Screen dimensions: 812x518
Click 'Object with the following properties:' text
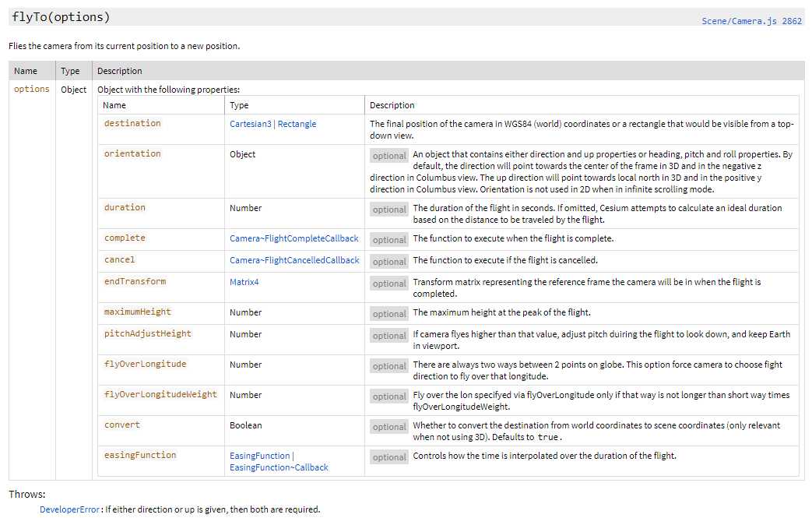tap(169, 90)
